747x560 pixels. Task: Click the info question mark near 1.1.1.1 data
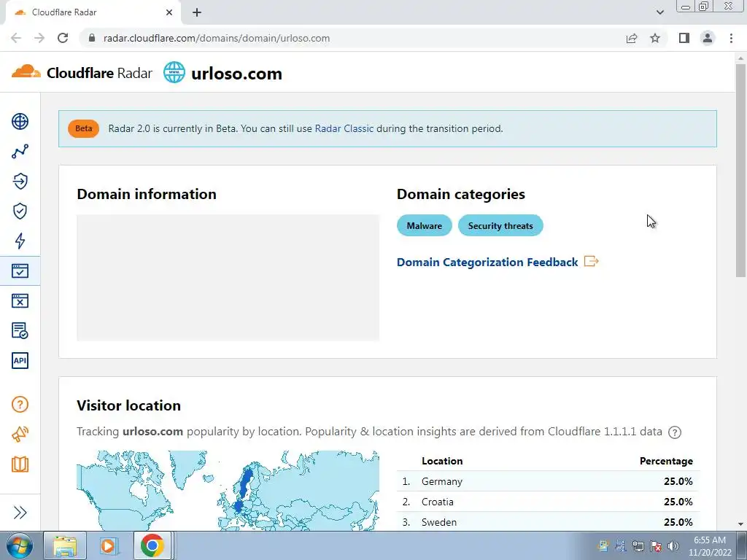click(675, 432)
